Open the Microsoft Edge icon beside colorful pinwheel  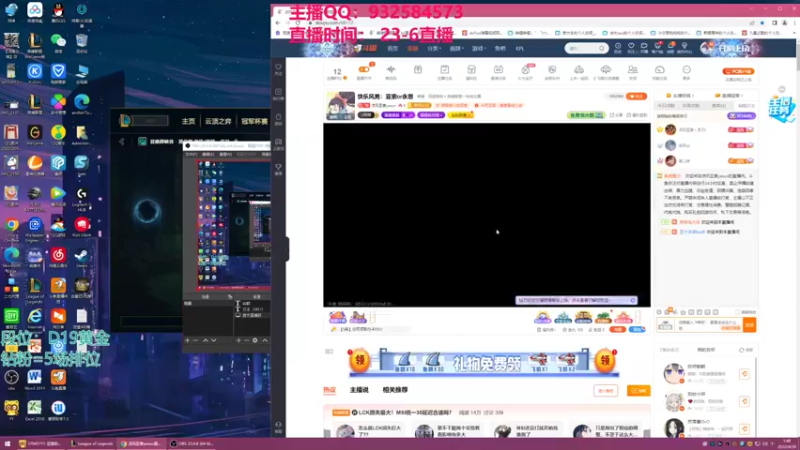[x=82, y=102]
